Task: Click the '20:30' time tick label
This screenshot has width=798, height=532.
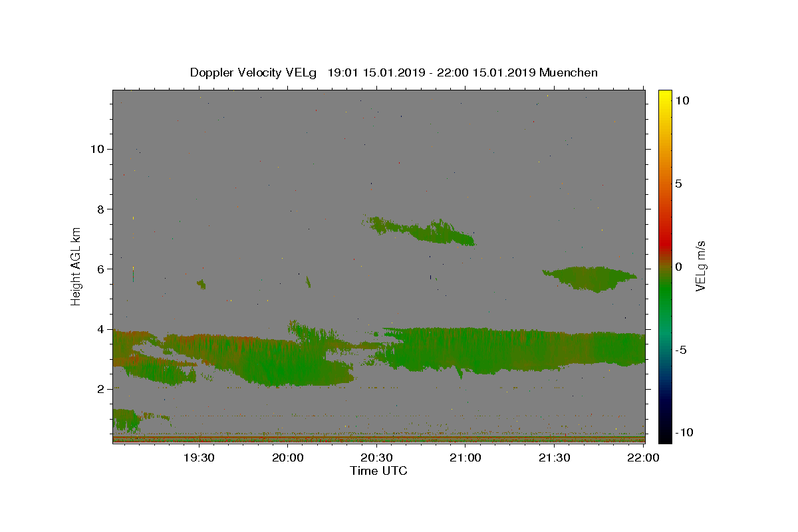Action: [x=376, y=458]
